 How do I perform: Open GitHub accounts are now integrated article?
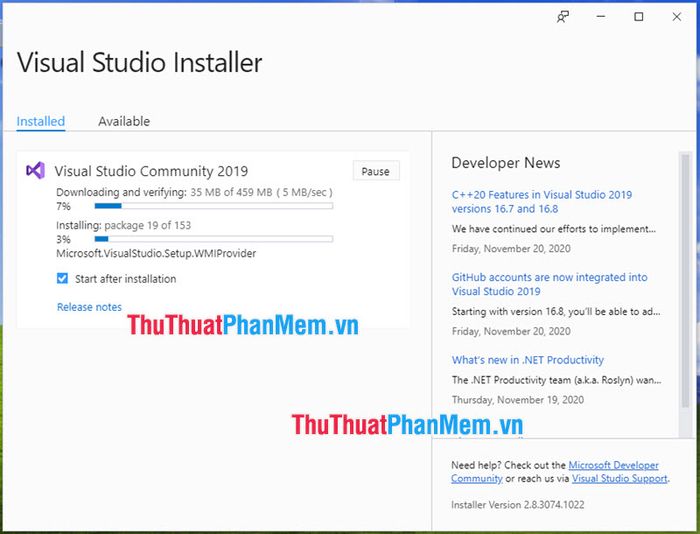coord(550,284)
